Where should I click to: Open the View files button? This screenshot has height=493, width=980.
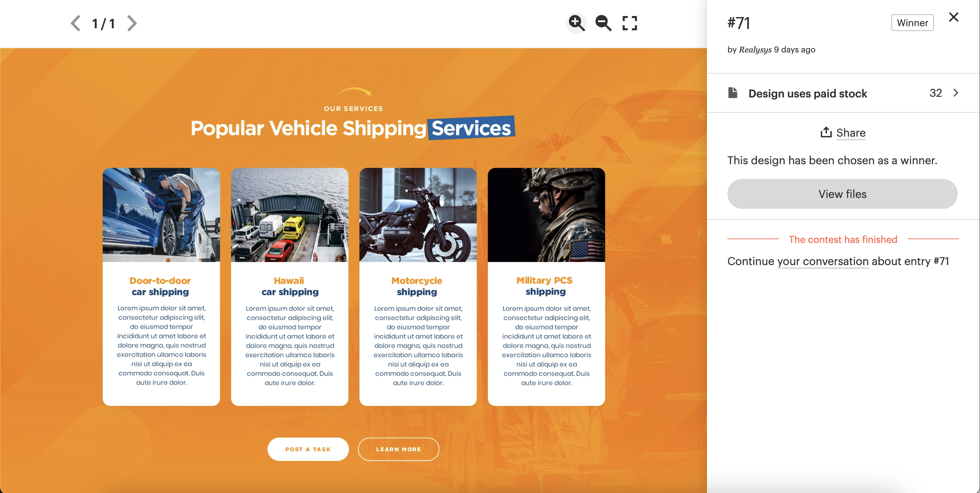842,194
